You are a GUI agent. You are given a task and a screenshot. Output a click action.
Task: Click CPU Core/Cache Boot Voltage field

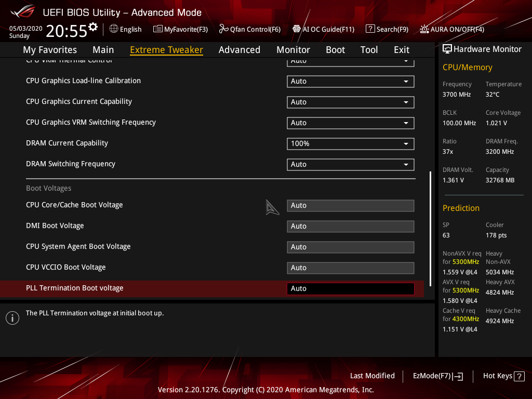pos(351,206)
